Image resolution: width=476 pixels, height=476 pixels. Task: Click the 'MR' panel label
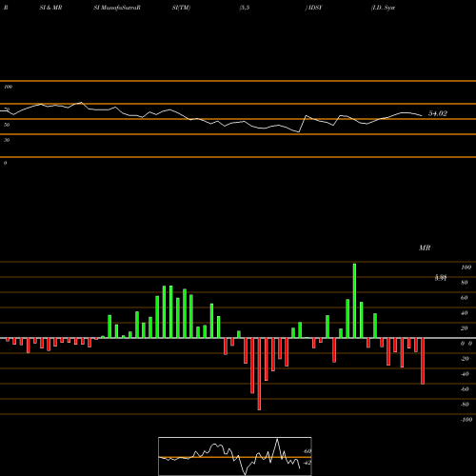tap(425, 248)
